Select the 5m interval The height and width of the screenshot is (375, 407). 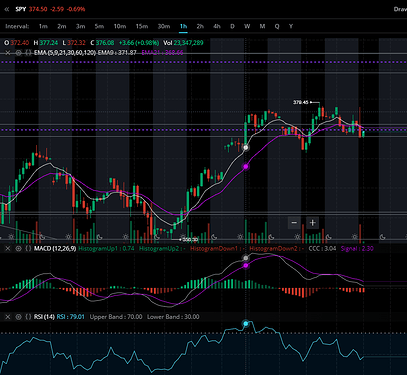point(99,26)
